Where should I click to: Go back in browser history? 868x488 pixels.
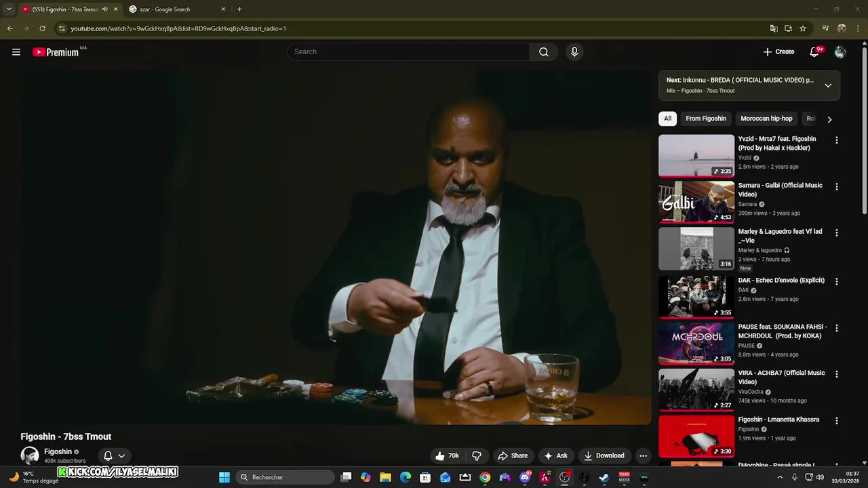9,28
